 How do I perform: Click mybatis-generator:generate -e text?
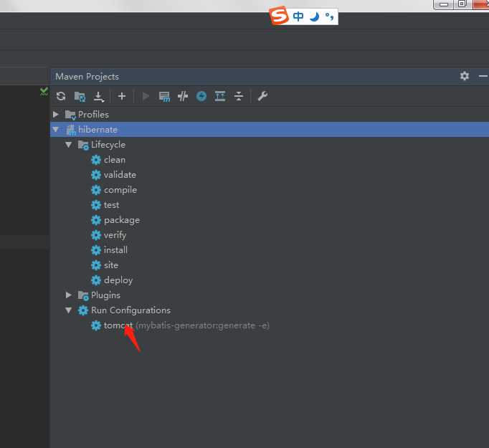coord(202,325)
